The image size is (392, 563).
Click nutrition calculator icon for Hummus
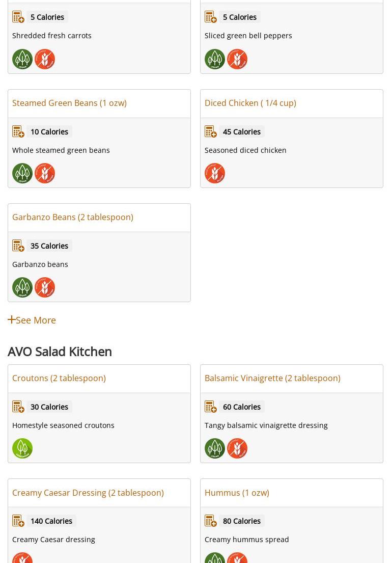pyautogui.click(x=211, y=521)
